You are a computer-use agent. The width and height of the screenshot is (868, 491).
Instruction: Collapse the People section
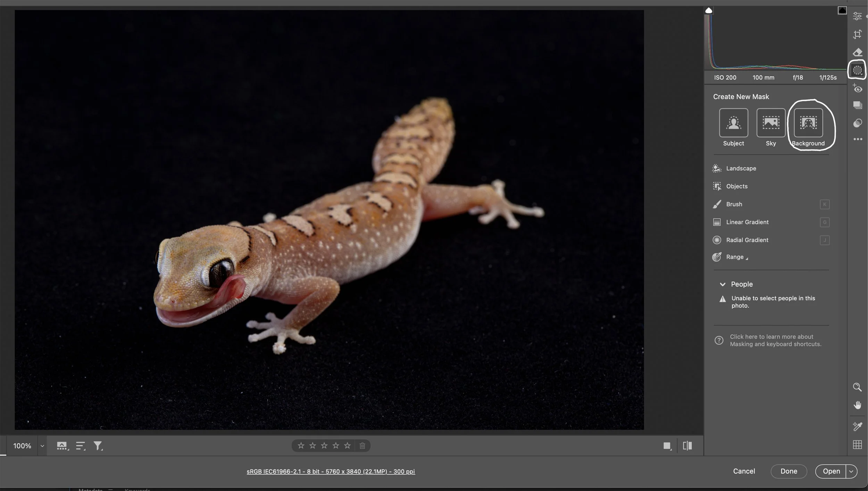coord(723,284)
